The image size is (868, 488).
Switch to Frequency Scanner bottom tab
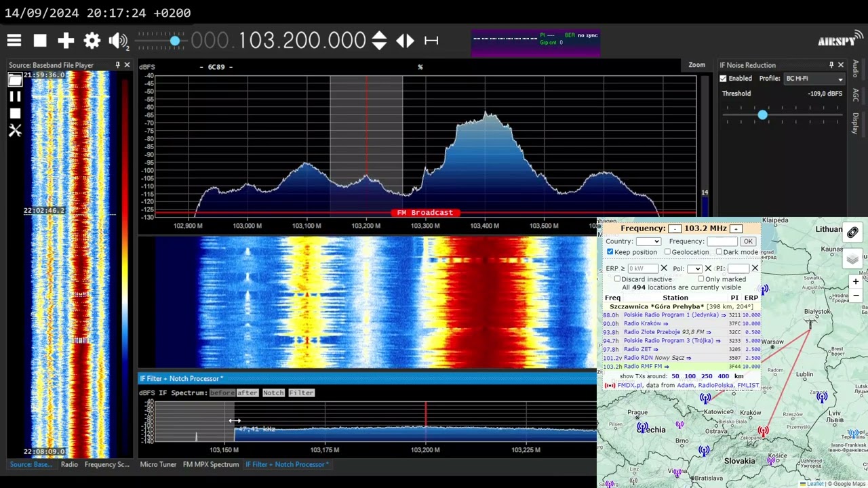106,464
